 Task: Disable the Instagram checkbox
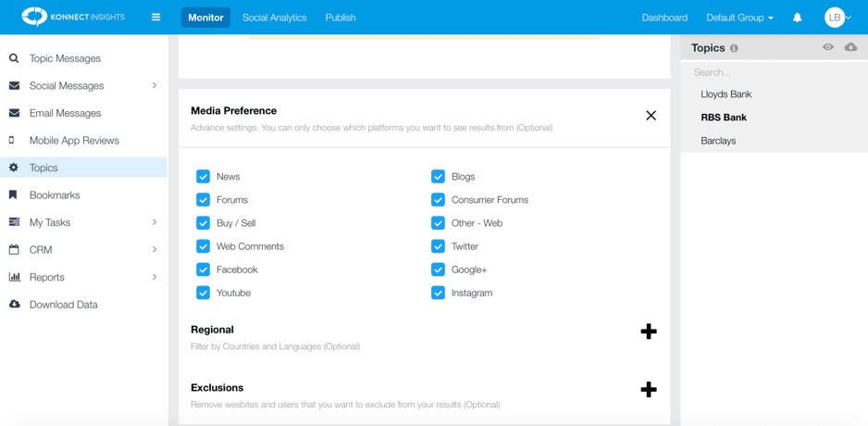click(x=438, y=293)
